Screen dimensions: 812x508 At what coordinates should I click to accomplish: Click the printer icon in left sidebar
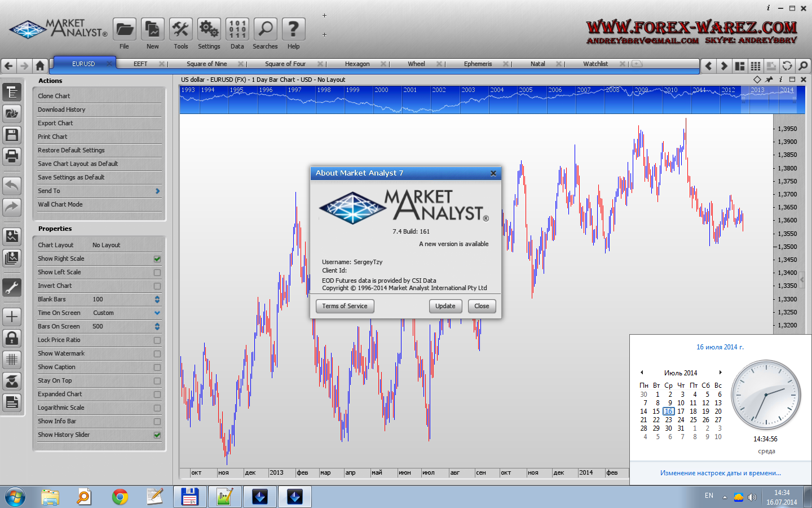[x=12, y=156]
